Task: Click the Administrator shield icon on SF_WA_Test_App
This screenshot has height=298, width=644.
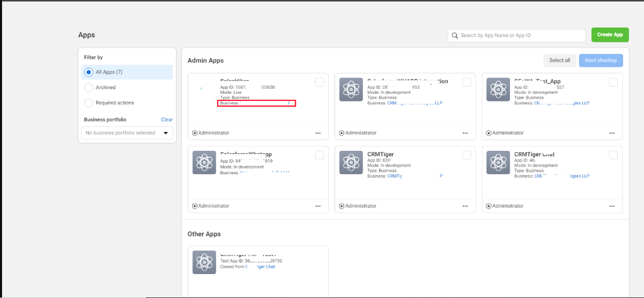Action: [x=488, y=133]
